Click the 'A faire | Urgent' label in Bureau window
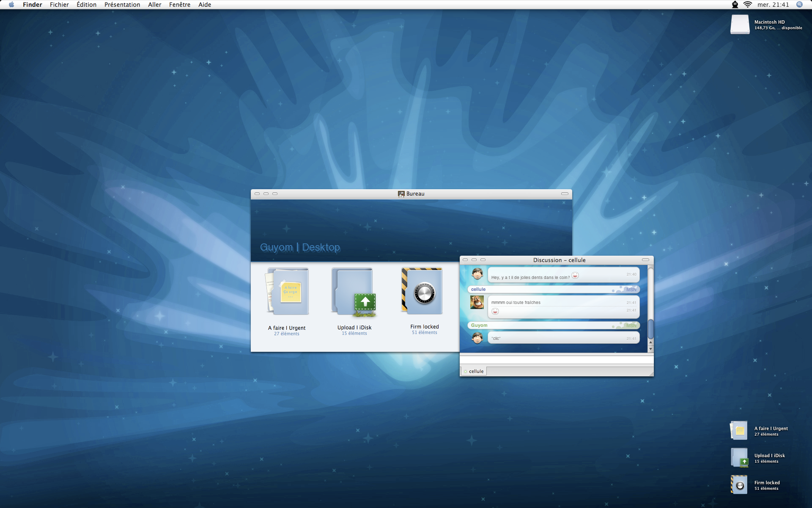This screenshot has width=812, height=508. point(287,328)
